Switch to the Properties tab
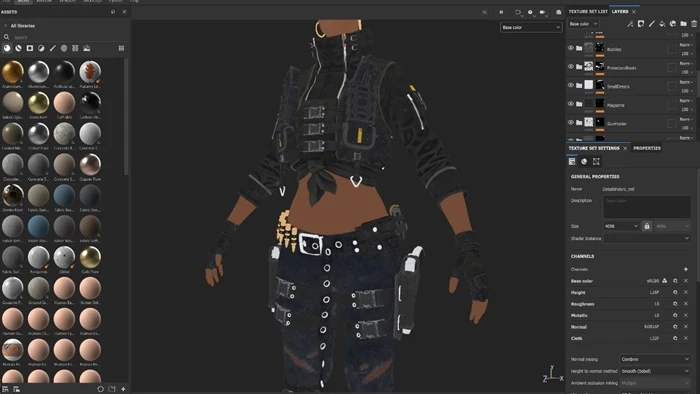Image resolution: width=700 pixels, height=394 pixels. (647, 148)
